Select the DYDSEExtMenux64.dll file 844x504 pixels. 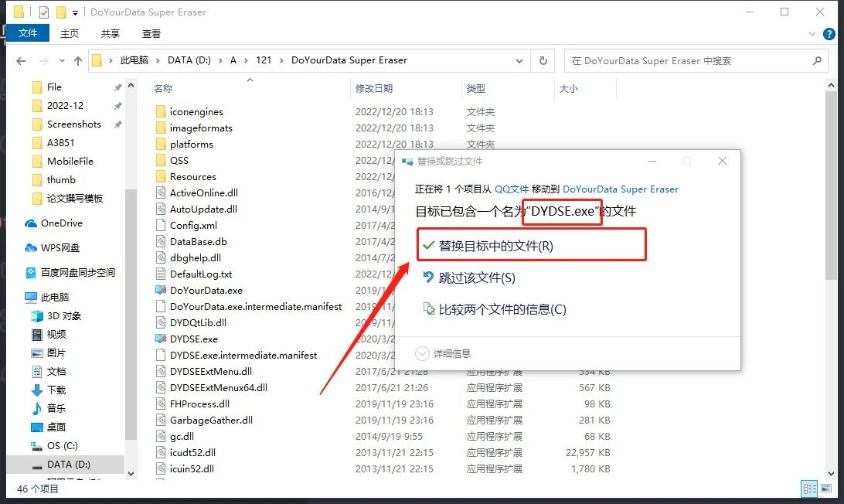point(219,387)
